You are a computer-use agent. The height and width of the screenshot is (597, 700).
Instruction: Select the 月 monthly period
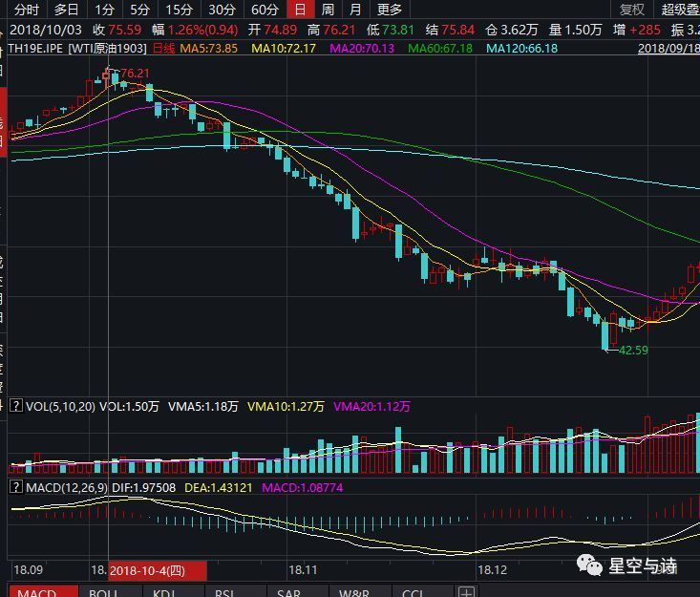(355, 10)
